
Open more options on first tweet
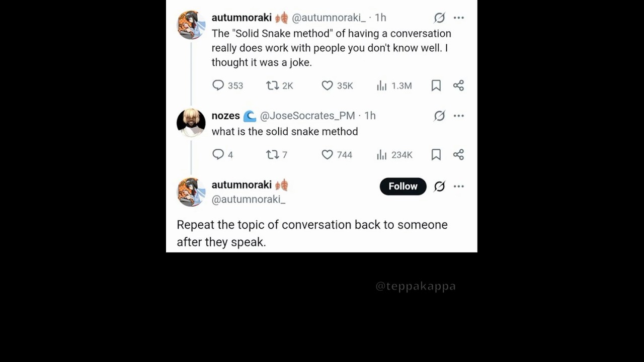click(458, 18)
